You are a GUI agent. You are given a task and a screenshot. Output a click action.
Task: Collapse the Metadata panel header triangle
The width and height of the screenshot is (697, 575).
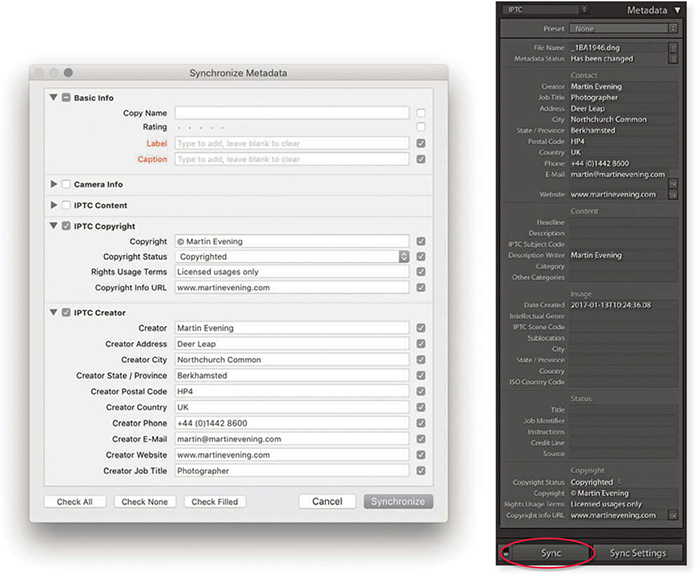(677, 9)
